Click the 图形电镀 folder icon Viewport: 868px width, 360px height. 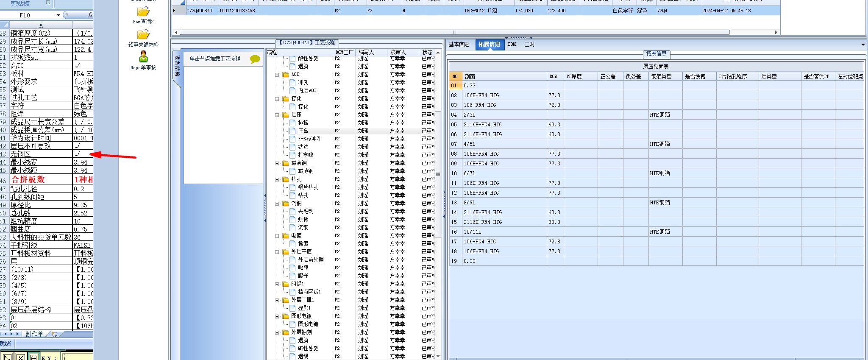(286, 316)
